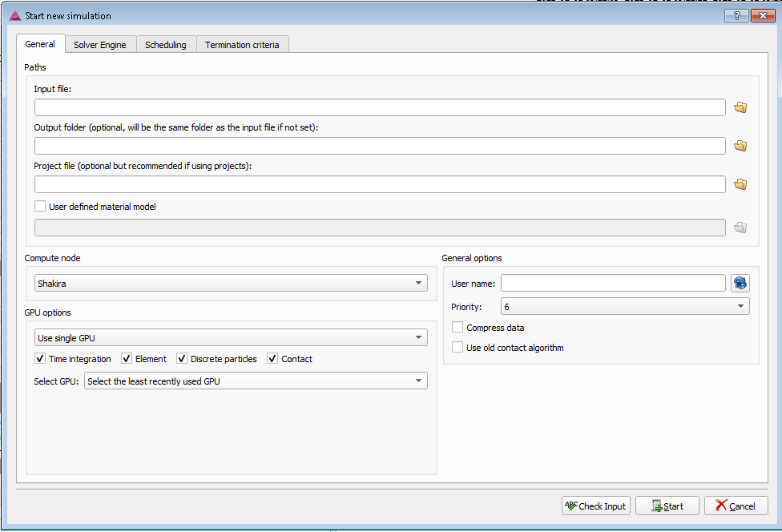
Task: Switch to the Solver Engine tab
Action: tap(100, 45)
